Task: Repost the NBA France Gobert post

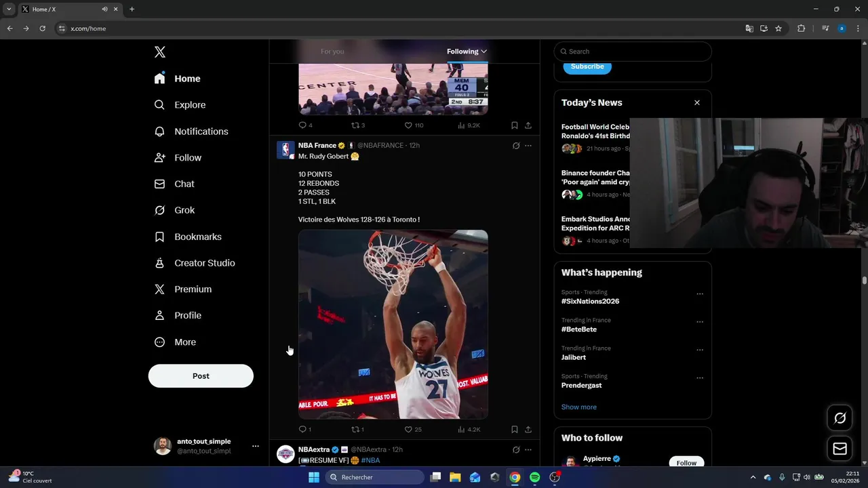Action: 355,429
